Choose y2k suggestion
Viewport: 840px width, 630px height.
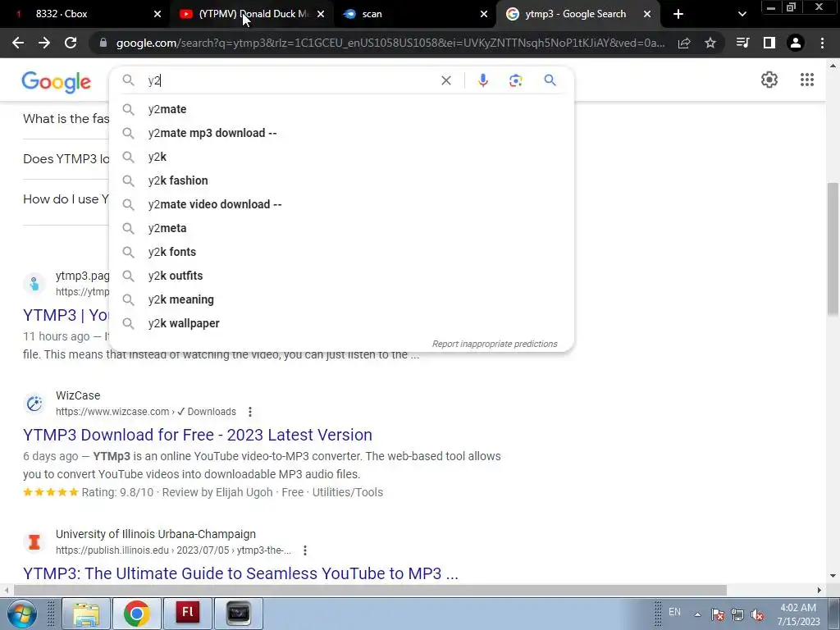click(341, 157)
